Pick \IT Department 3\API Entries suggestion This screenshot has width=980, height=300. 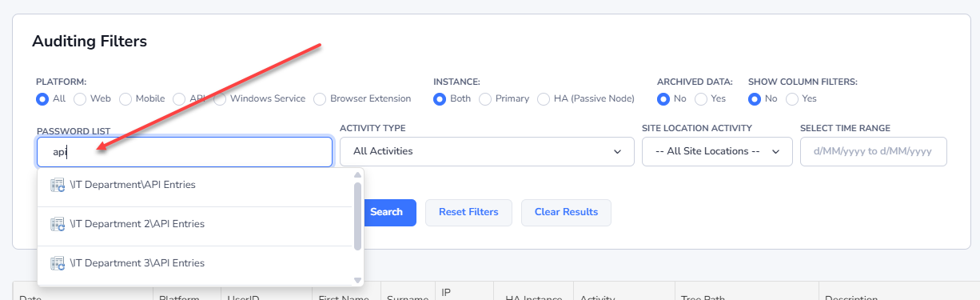[x=195, y=263]
